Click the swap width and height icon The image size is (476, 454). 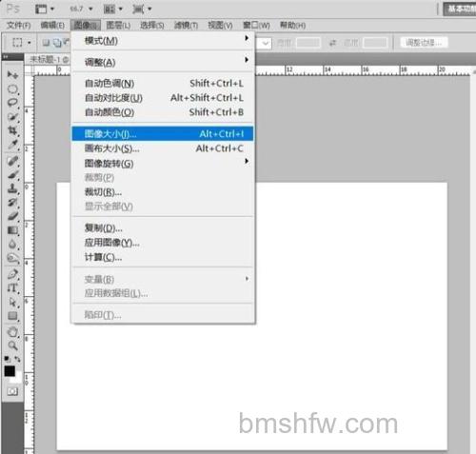[x=332, y=43]
